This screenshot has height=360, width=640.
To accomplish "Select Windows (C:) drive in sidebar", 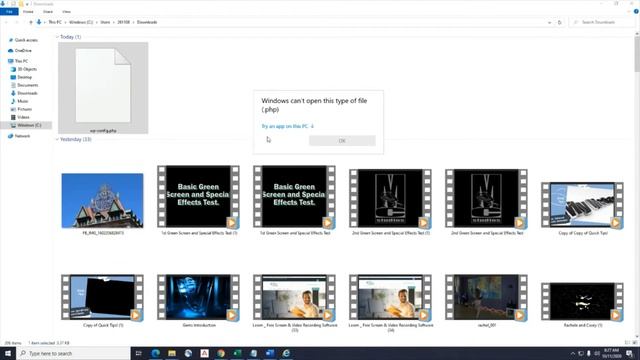I will coord(26,125).
